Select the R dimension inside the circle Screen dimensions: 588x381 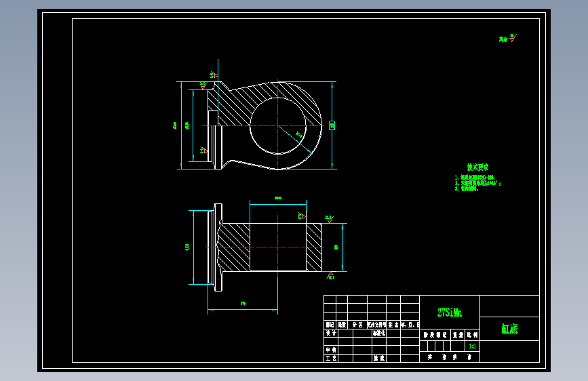(299, 135)
